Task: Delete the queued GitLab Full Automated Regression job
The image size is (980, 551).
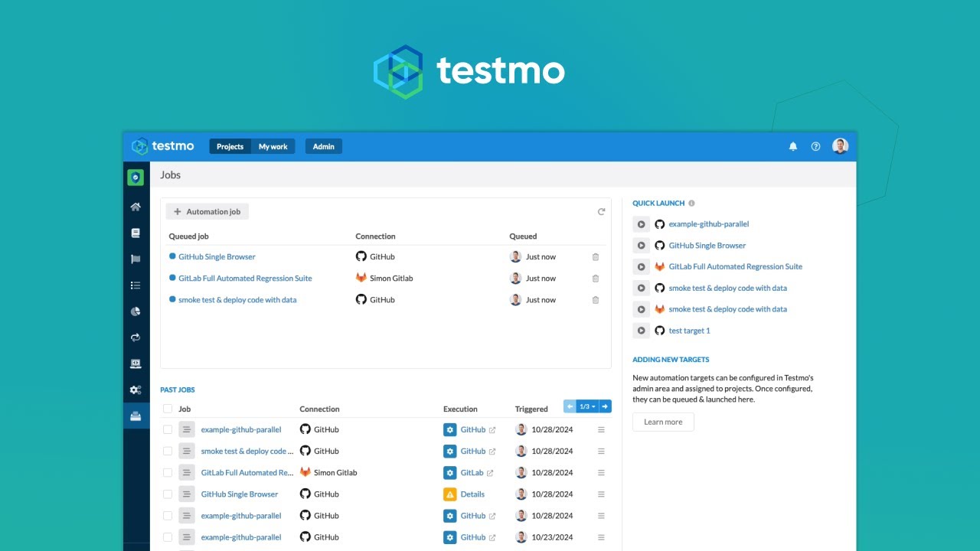Action: pyautogui.click(x=596, y=279)
